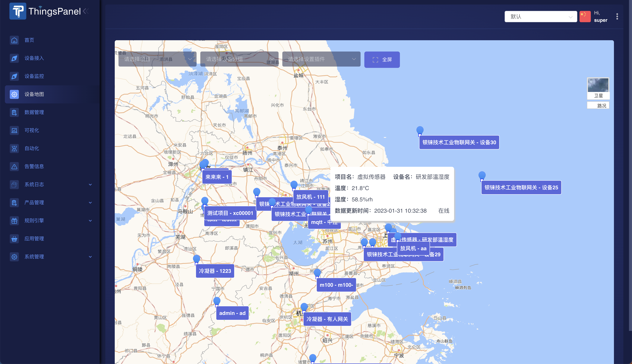Click the 系统日志 sidebar icon

[x=14, y=184]
